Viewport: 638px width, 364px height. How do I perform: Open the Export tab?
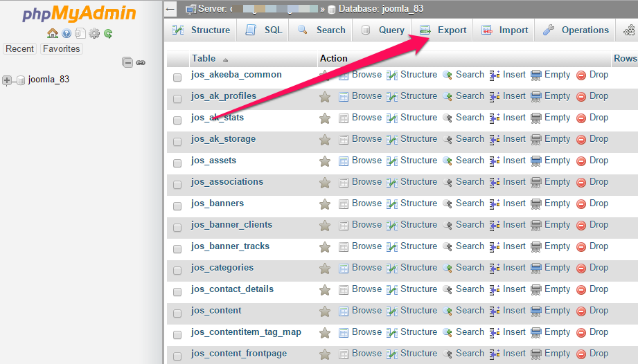point(443,30)
